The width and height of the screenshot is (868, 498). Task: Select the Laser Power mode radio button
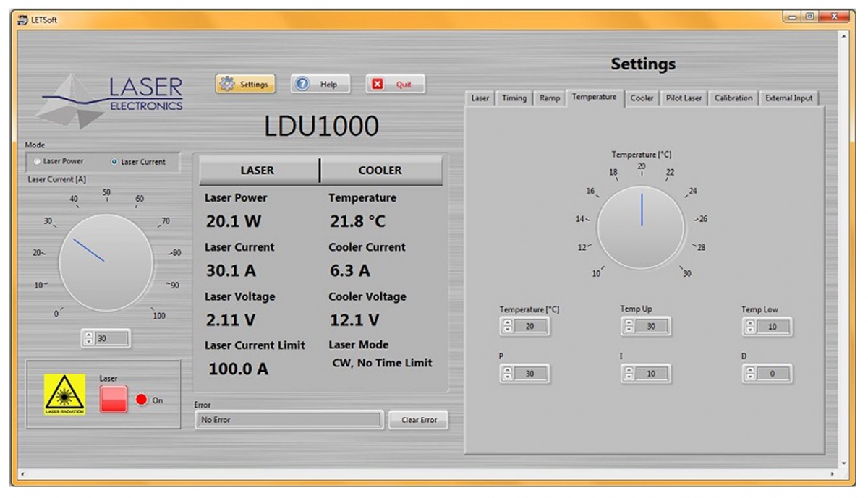(x=36, y=161)
